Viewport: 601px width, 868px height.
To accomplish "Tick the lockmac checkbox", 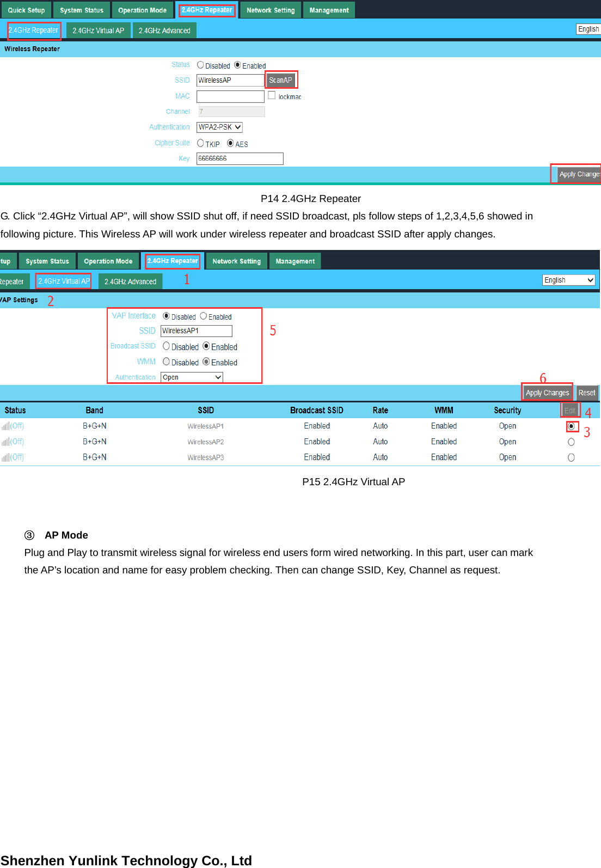I will point(272,95).
